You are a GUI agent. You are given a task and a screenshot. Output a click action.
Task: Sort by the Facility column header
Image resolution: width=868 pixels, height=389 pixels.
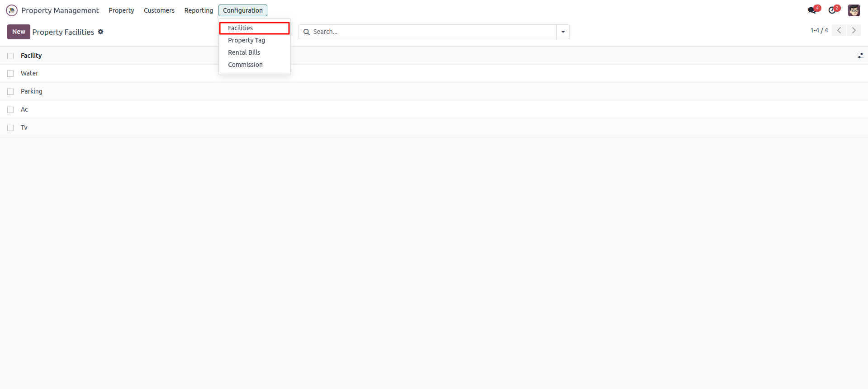pyautogui.click(x=31, y=56)
